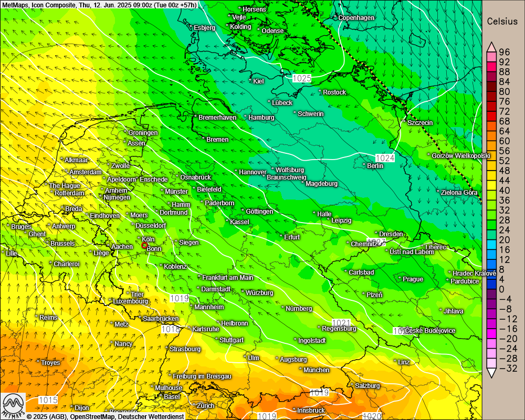The width and height of the screenshot is (525, 420).
Task: Click the Copenhagen city marker dot
Action: (336, 17)
